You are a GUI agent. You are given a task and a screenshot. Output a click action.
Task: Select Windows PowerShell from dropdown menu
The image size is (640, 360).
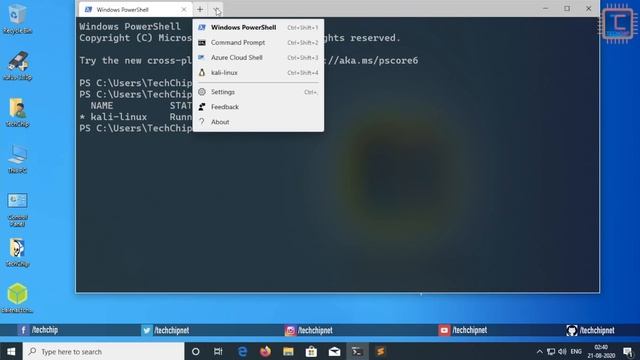(258, 27)
